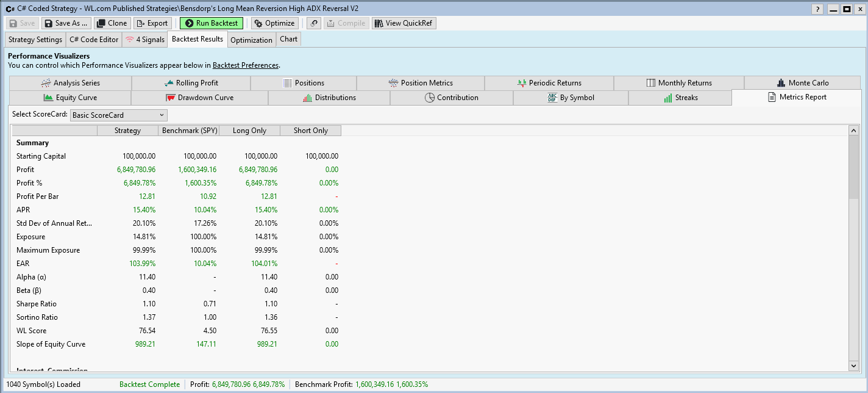Click the Benchmark (SPY) column header
This screenshot has height=393, width=868.
pyautogui.click(x=188, y=131)
